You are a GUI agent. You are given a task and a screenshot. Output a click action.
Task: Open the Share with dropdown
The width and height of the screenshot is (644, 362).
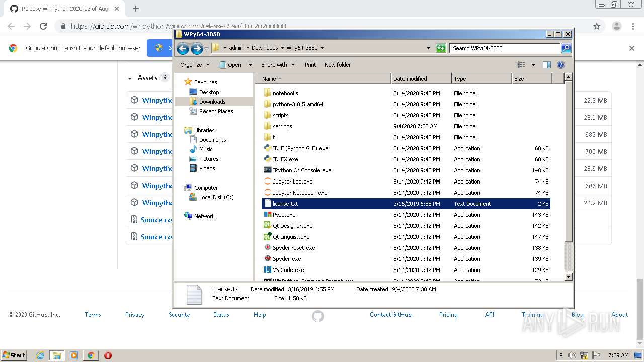pyautogui.click(x=277, y=65)
